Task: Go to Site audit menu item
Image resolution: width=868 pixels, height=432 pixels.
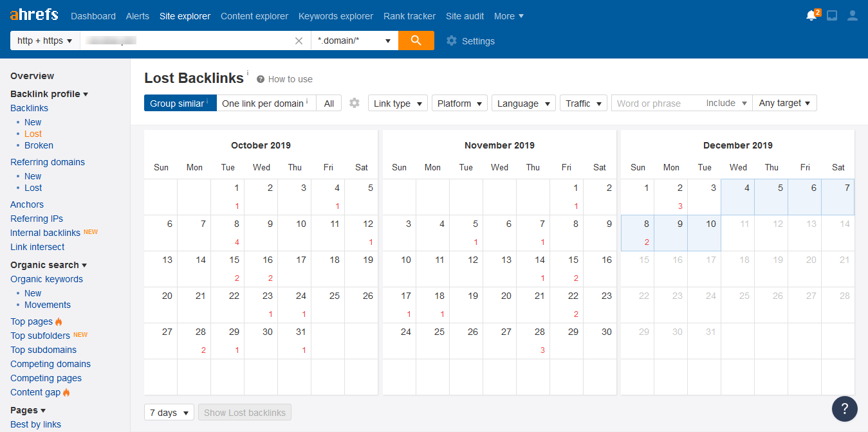Action: [465, 16]
